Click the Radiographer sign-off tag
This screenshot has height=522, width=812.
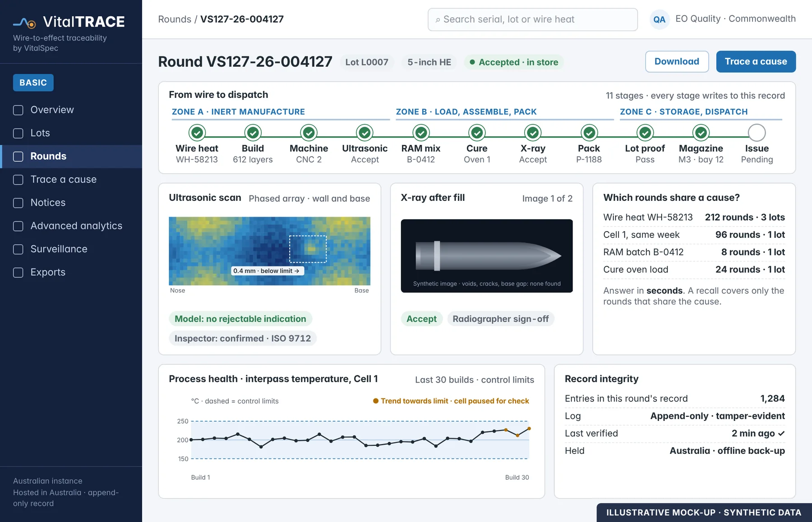501,319
